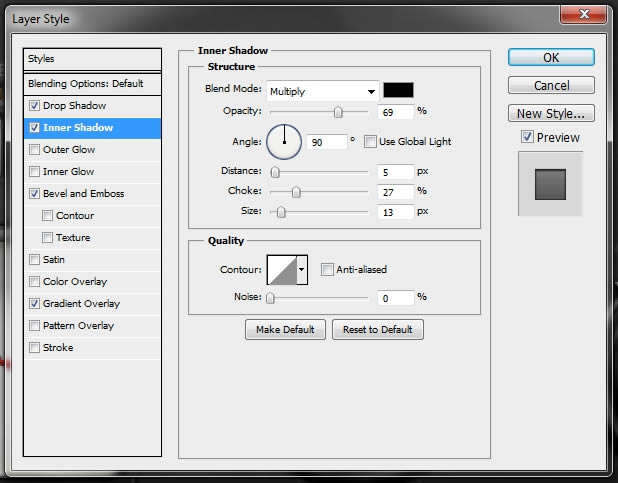This screenshot has width=618, height=483.
Task: Enable Anti-aliased contour option
Action: click(327, 270)
